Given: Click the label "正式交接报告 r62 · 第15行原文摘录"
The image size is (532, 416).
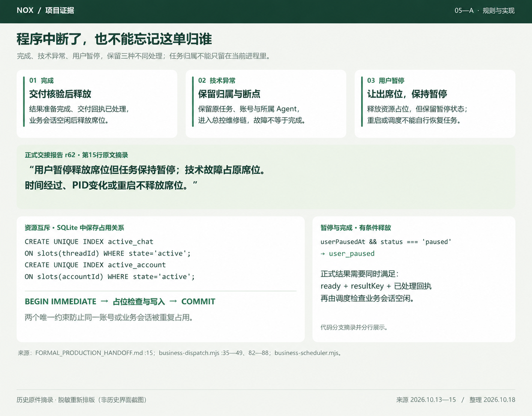Looking at the screenshot, I should [76, 155].
